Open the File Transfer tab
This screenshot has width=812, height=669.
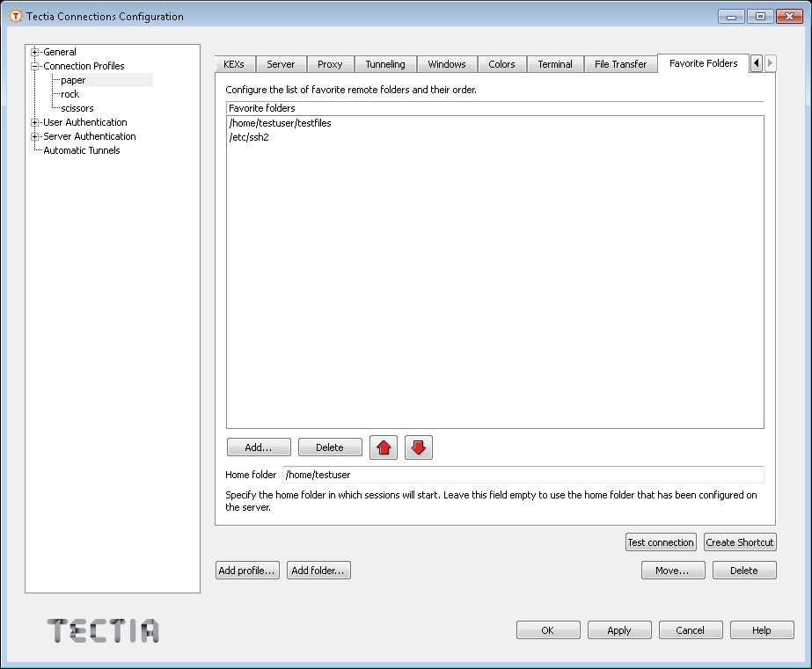(620, 63)
